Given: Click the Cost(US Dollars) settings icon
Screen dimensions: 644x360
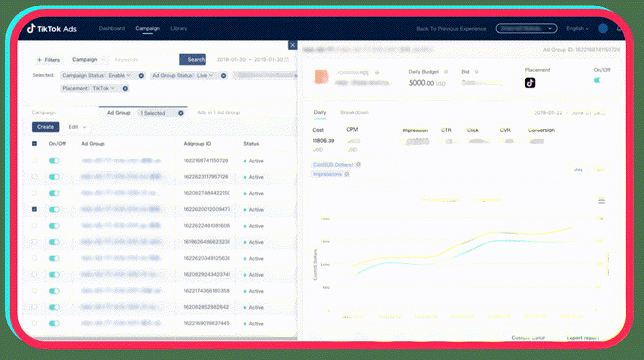Looking at the screenshot, I should (358, 164).
